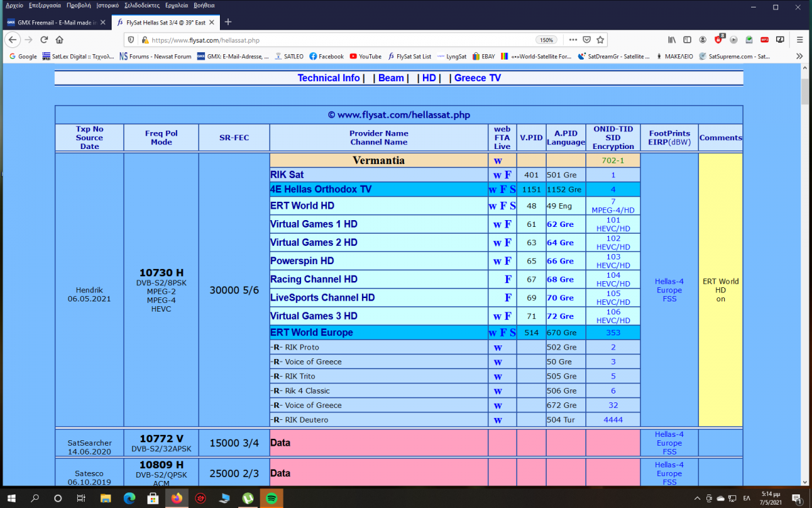812x508 pixels.
Task: Open Facebook bookmark
Action: pos(327,56)
